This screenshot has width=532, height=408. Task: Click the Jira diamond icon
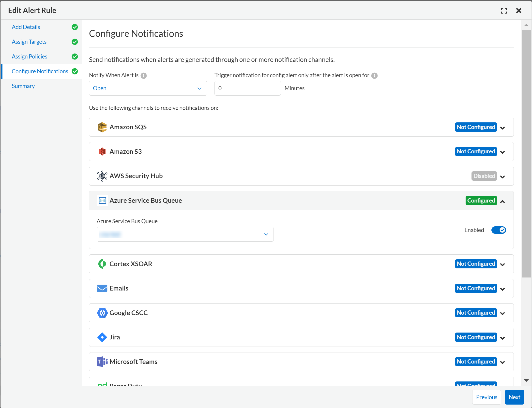tap(102, 337)
